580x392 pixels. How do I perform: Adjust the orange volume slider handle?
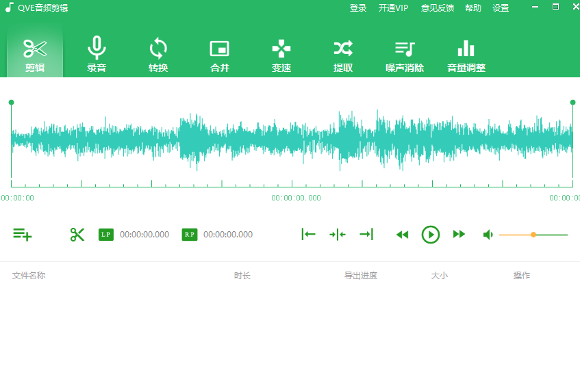pos(533,235)
